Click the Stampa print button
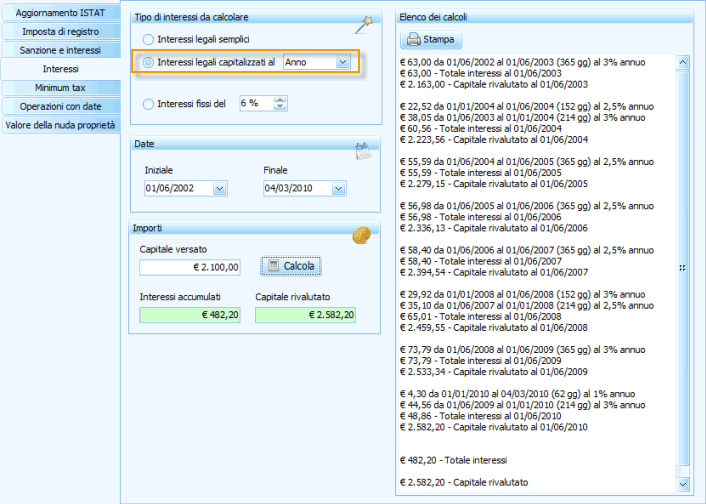The width and height of the screenshot is (706, 504). pyautogui.click(x=431, y=40)
